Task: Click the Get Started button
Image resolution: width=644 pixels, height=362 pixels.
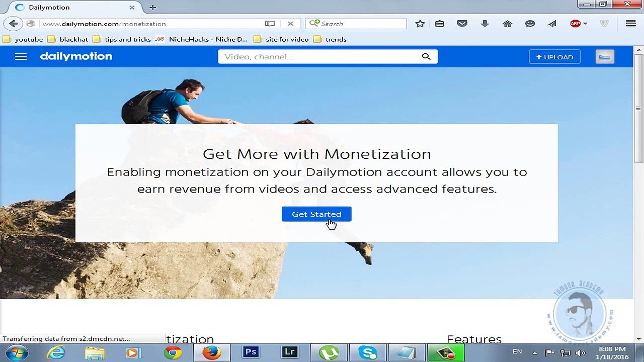Action: [316, 214]
